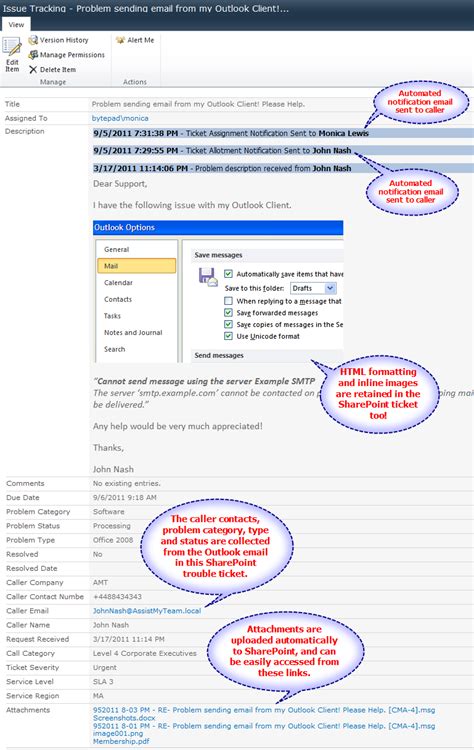474x750 pixels.
Task: Click the Title text Problem sending email
Action: pos(198,104)
